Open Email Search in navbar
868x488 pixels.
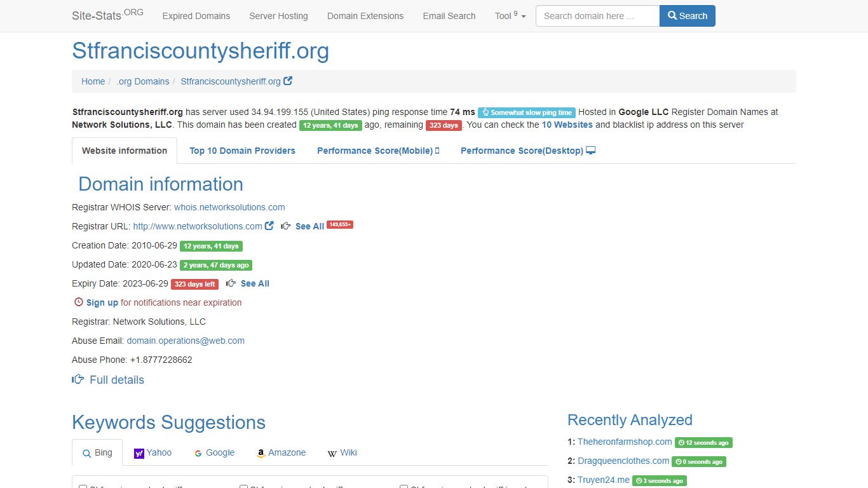click(x=449, y=16)
